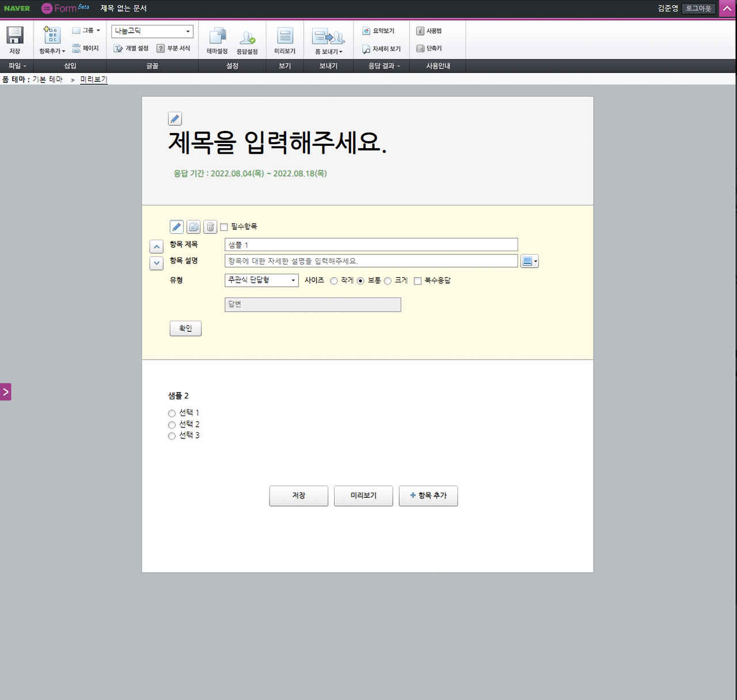This screenshot has height=700, width=737.
Task: Delete the item using the trash icon
Action: click(210, 226)
